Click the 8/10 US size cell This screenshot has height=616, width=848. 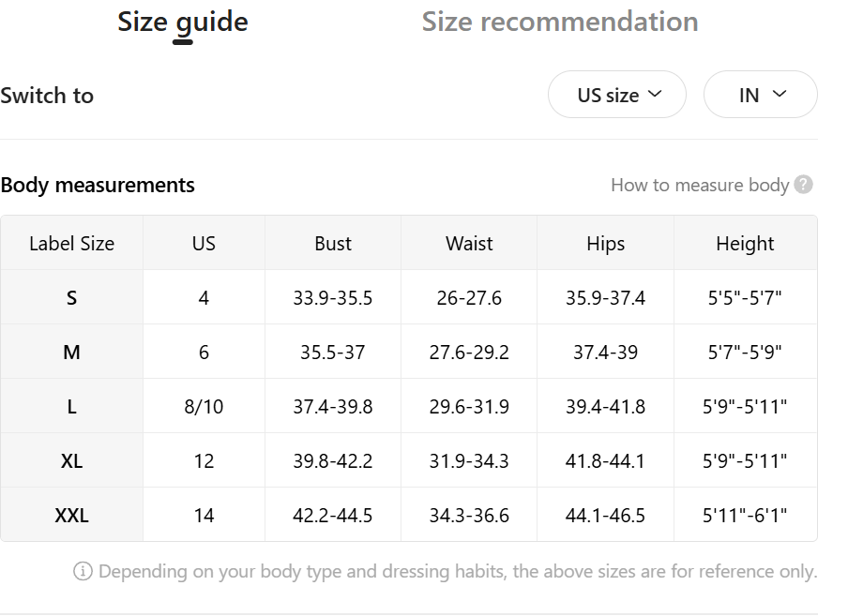[204, 406]
